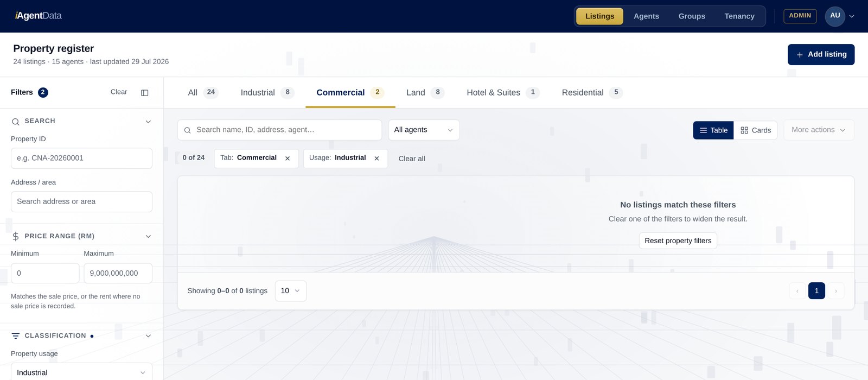Collapse the Classification filter section
Image resolution: width=868 pixels, height=380 pixels.
click(148, 336)
